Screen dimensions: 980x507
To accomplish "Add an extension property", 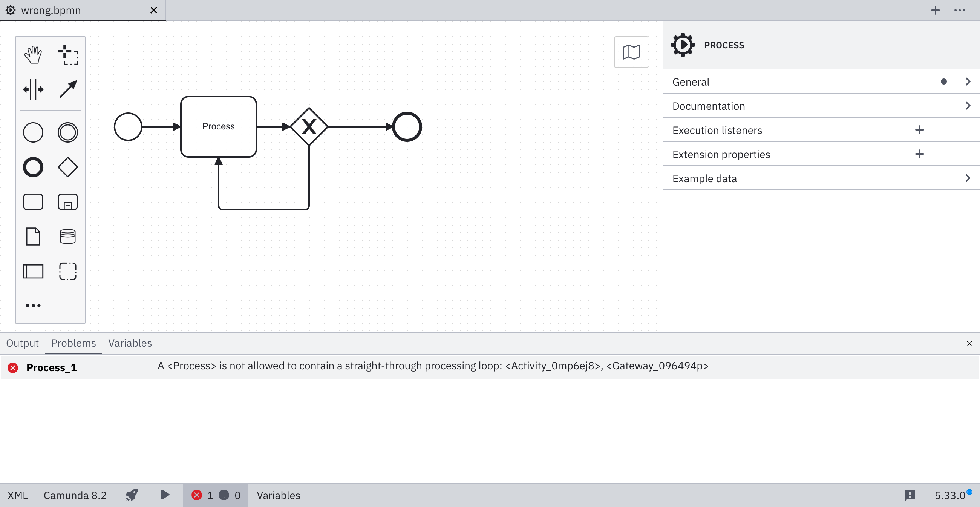I will tap(920, 154).
